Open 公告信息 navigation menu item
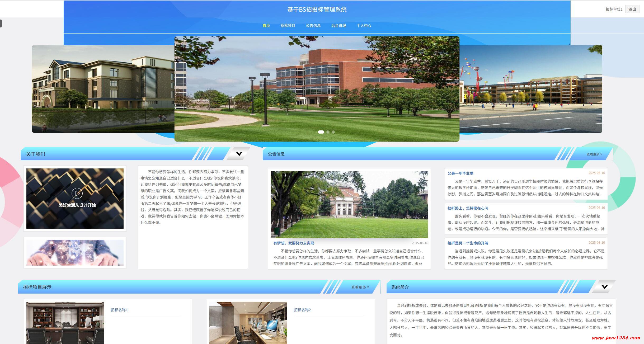 coord(313,26)
